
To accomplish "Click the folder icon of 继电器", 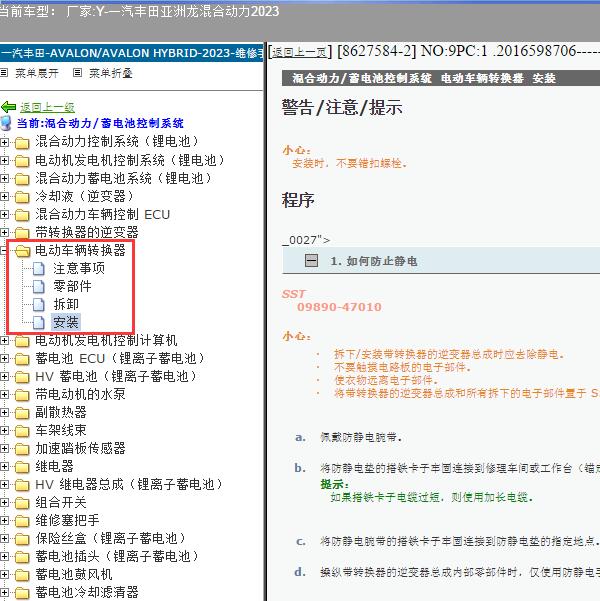I will (x=22, y=467).
